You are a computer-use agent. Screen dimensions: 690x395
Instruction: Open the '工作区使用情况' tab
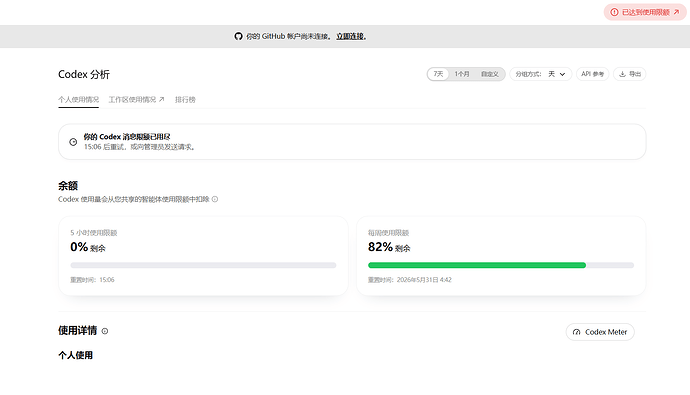(x=136, y=99)
